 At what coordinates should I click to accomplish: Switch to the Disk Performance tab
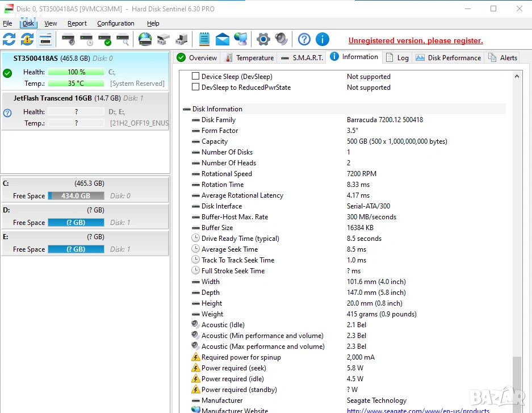click(x=449, y=57)
